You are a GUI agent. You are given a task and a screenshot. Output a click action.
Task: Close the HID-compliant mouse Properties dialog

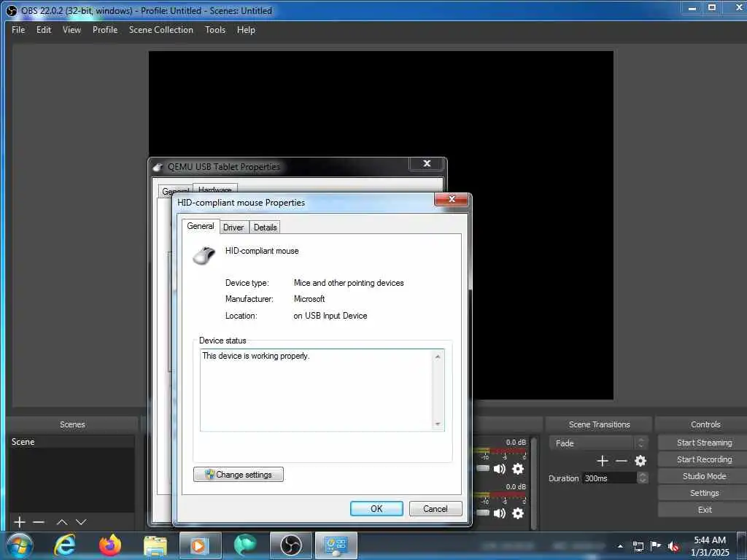452,199
